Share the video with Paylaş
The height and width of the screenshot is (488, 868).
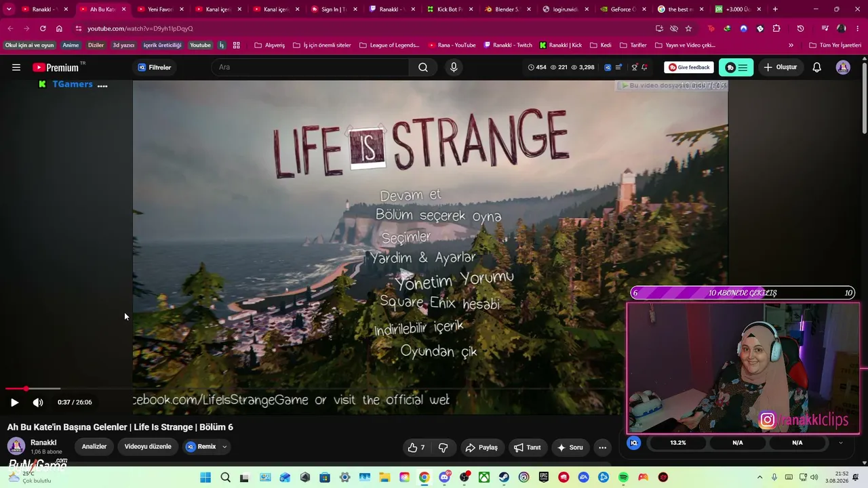481,447
